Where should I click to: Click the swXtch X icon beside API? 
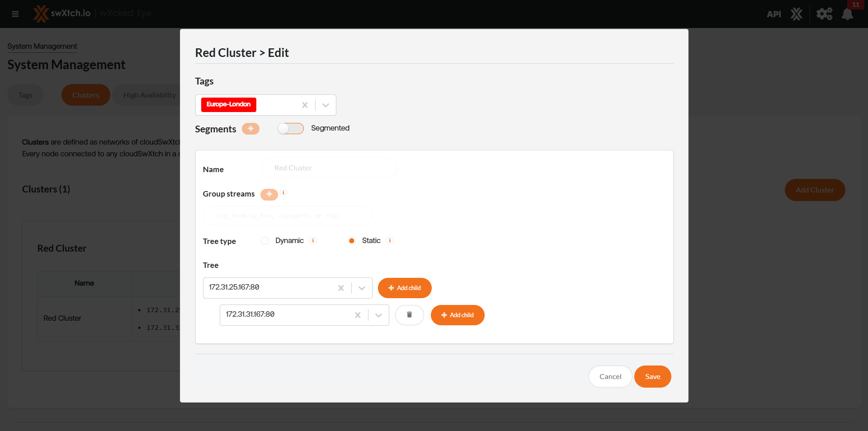(x=797, y=14)
